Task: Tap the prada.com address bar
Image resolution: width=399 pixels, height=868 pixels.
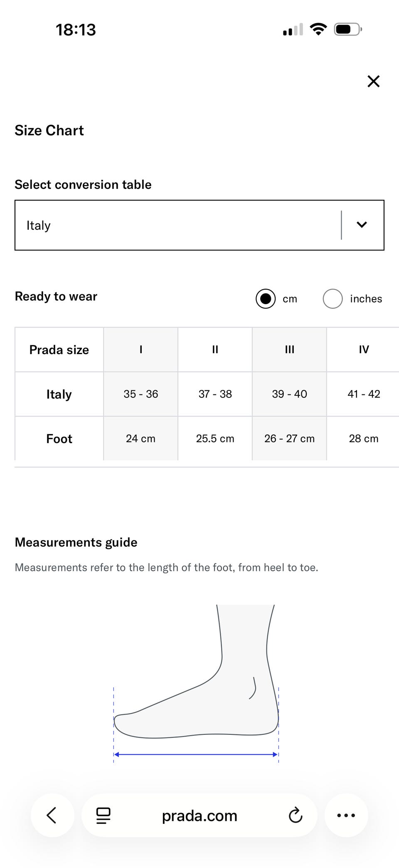Action: click(199, 816)
